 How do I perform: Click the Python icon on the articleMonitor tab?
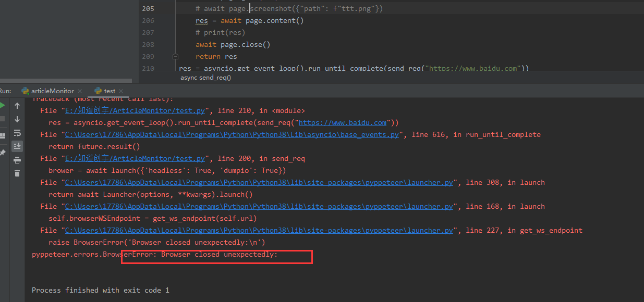[x=25, y=90]
